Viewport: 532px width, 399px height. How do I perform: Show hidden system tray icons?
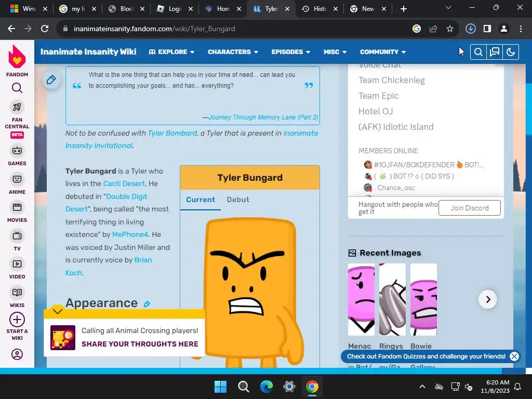pos(422,387)
